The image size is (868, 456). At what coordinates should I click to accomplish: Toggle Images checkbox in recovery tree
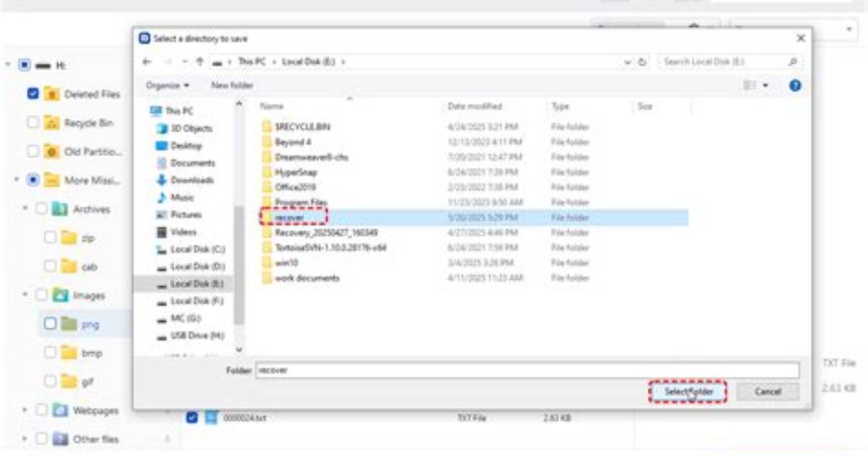click(x=41, y=296)
